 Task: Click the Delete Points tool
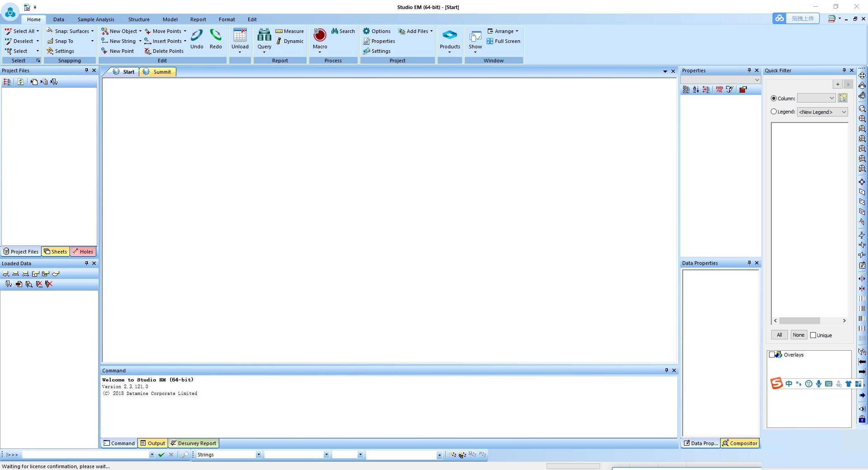[x=164, y=51]
